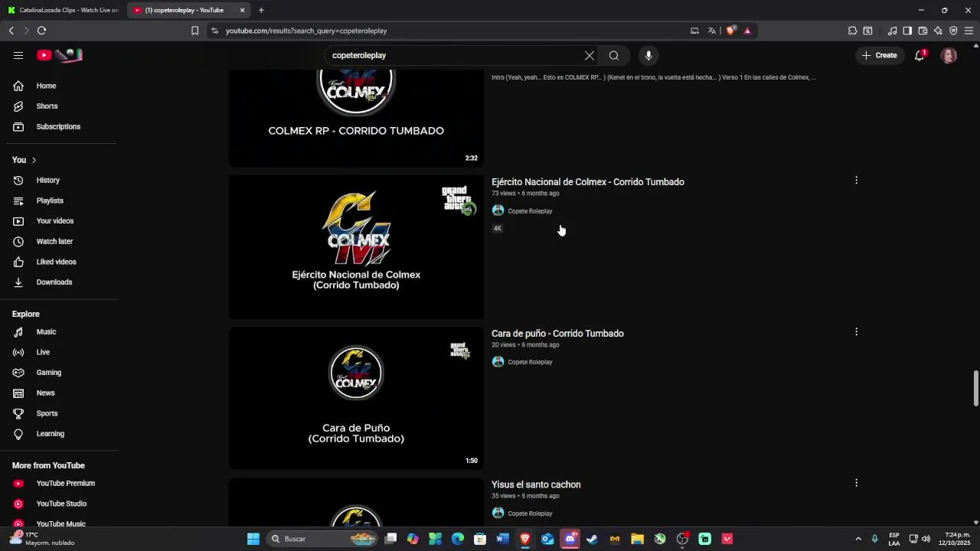The image size is (980, 551).
Task: Open YouTube Music link
Action: click(x=61, y=523)
